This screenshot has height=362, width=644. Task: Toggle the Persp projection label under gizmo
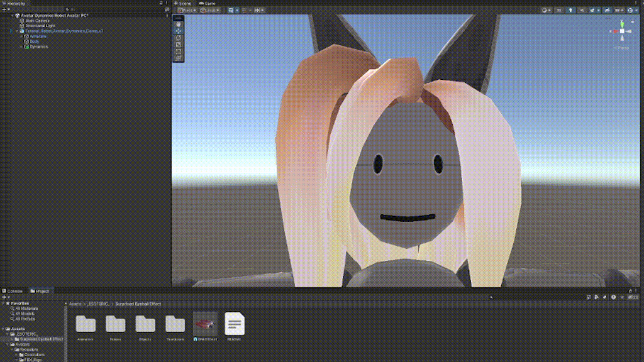(x=623, y=48)
